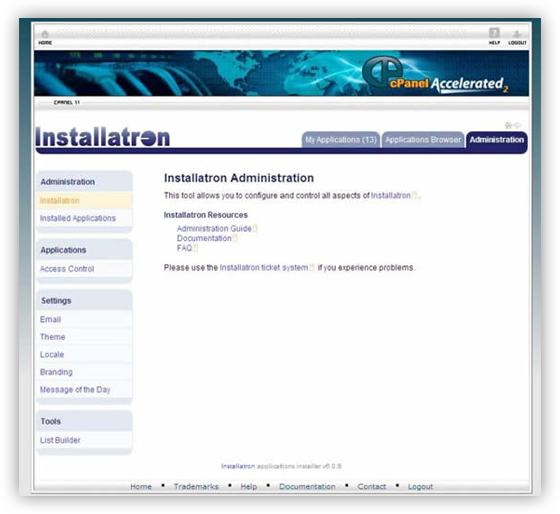Open the FAQ resource link
Screen dimensions: 560x514
pyautogui.click(x=184, y=248)
